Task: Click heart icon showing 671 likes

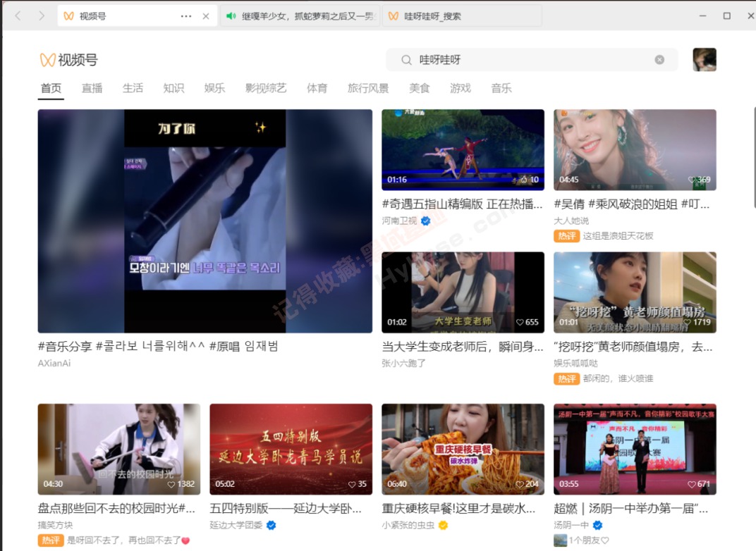Action: click(692, 484)
